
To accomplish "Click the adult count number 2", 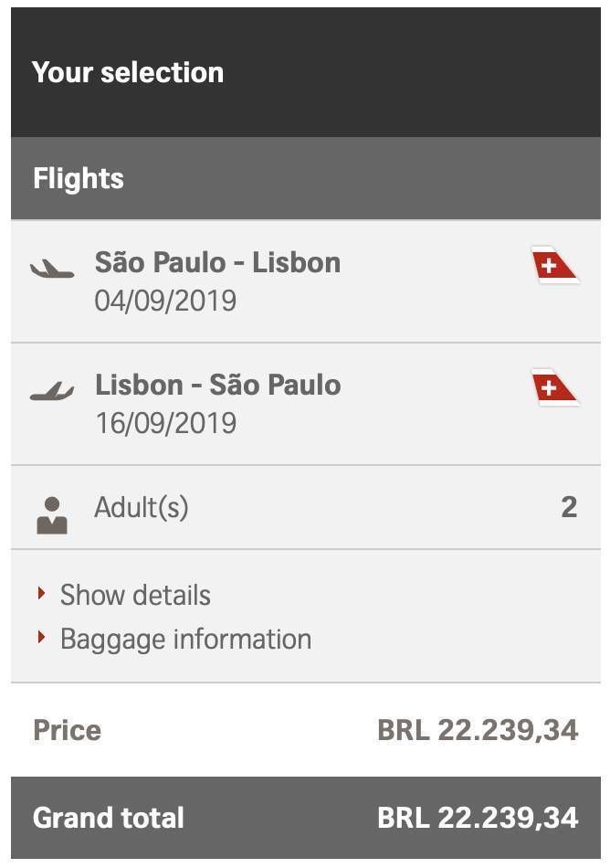I will pos(569,507).
